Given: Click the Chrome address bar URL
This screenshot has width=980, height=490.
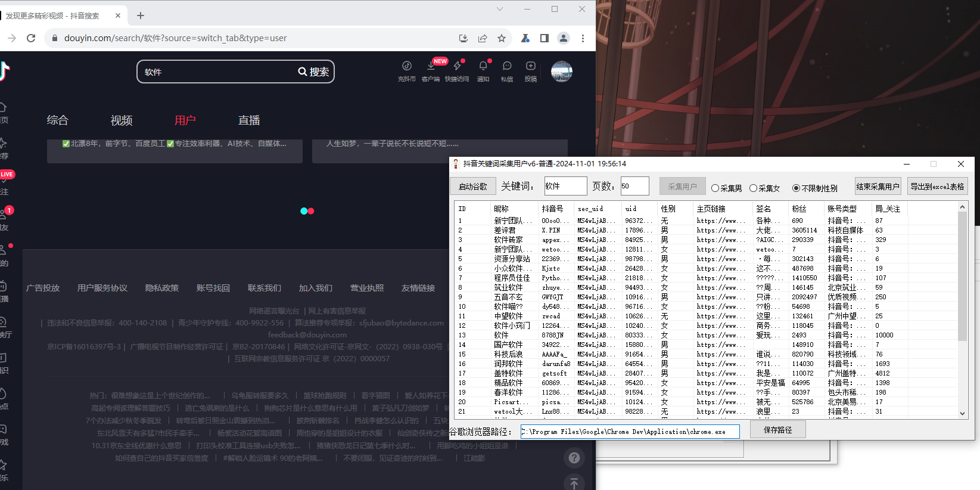Looking at the screenshot, I should (175, 38).
